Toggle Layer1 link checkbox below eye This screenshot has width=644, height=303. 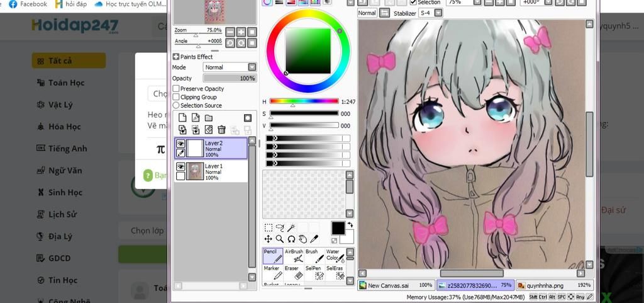click(x=180, y=176)
